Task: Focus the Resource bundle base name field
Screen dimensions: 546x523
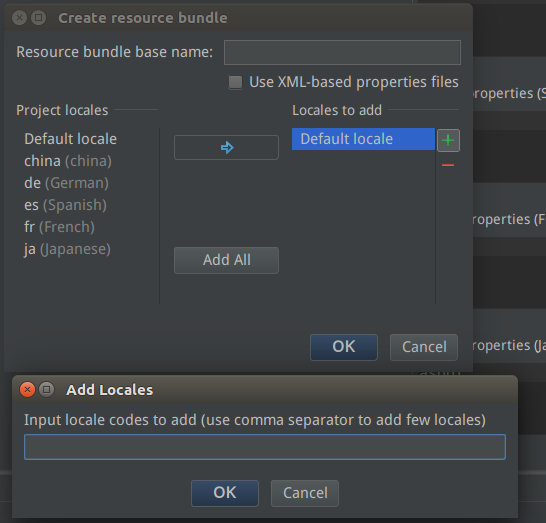Action: 342,52
